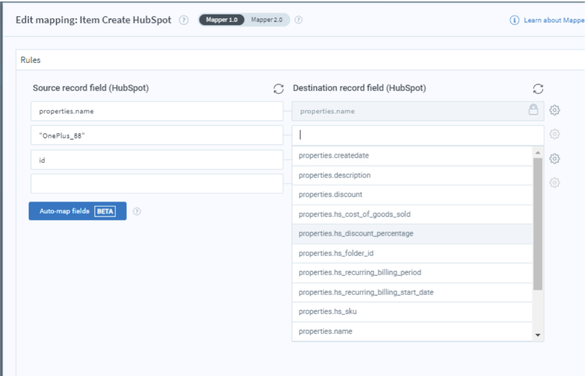Choose properties.hs_discount_percentage option
Image resolution: width=588 pixels, height=376 pixels.
[412, 234]
